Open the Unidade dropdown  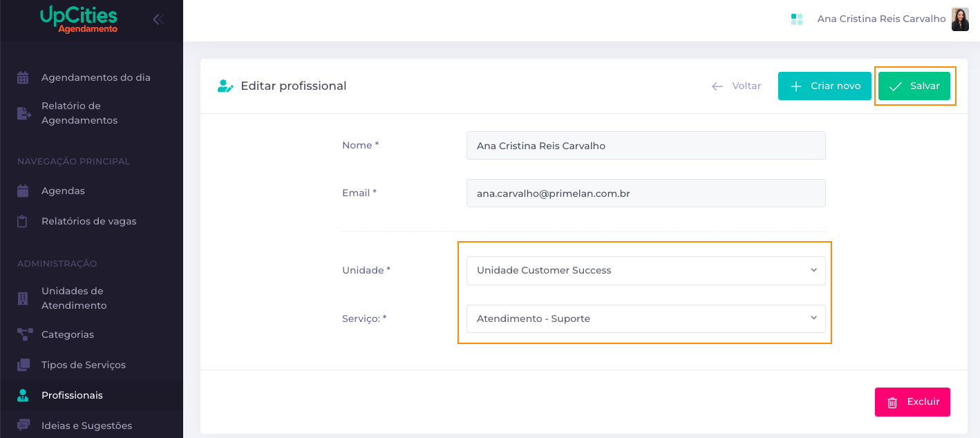pos(646,271)
